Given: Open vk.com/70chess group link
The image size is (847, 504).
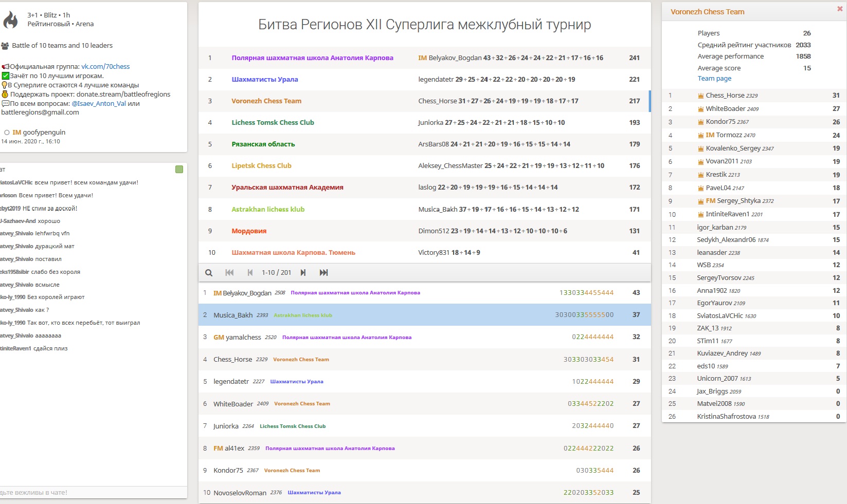Looking at the screenshot, I should click(x=105, y=67).
